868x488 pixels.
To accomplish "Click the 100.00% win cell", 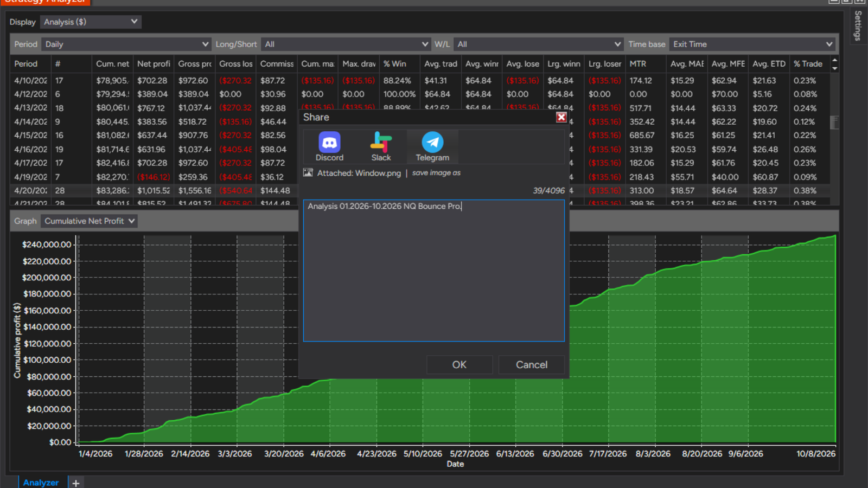I will 399,94.
